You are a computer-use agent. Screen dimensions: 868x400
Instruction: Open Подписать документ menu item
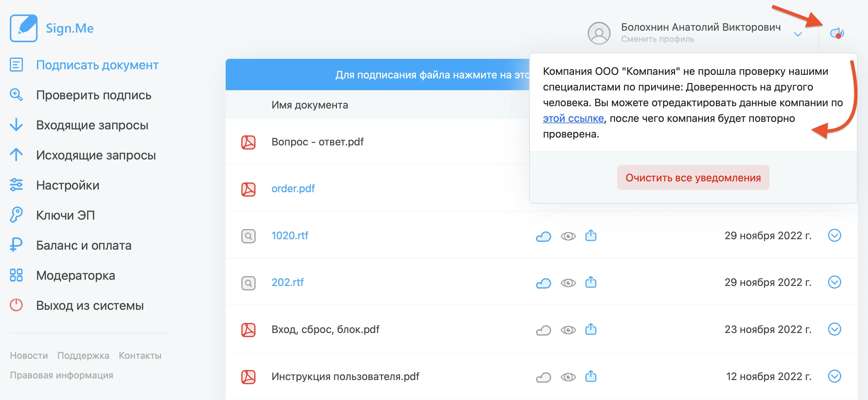click(97, 65)
